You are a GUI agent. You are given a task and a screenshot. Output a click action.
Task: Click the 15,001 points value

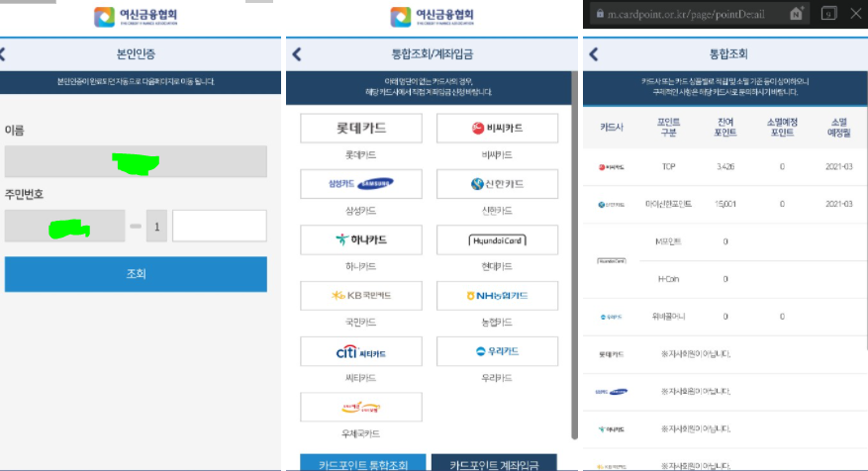tap(725, 204)
